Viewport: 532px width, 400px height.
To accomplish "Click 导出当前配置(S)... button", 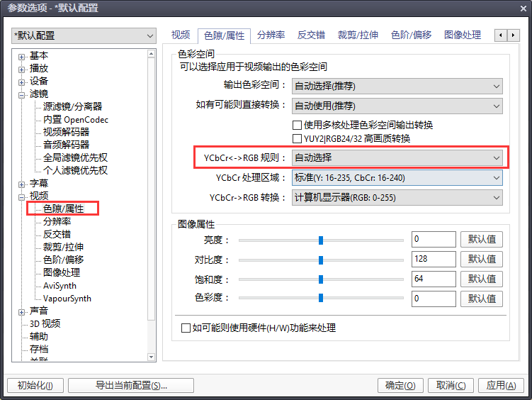I will tap(131, 385).
